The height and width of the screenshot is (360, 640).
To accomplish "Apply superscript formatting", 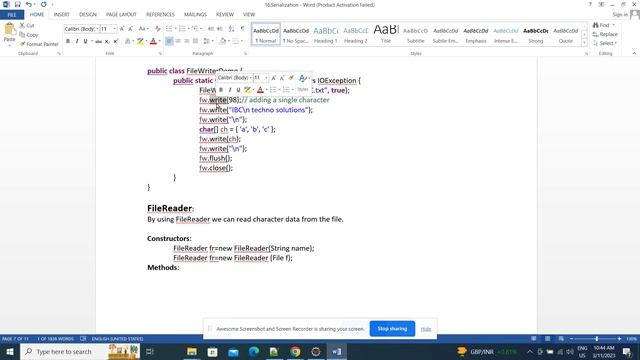I will click(x=116, y=41).
